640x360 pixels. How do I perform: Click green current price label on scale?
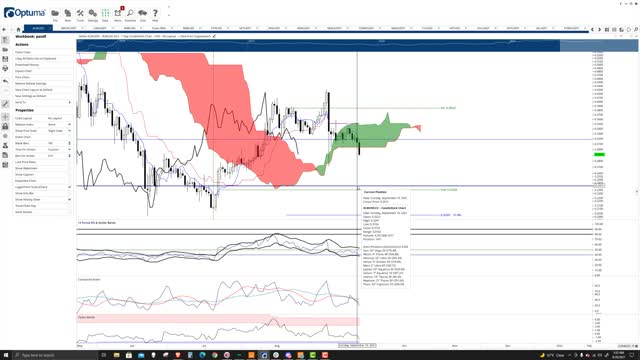599,155
